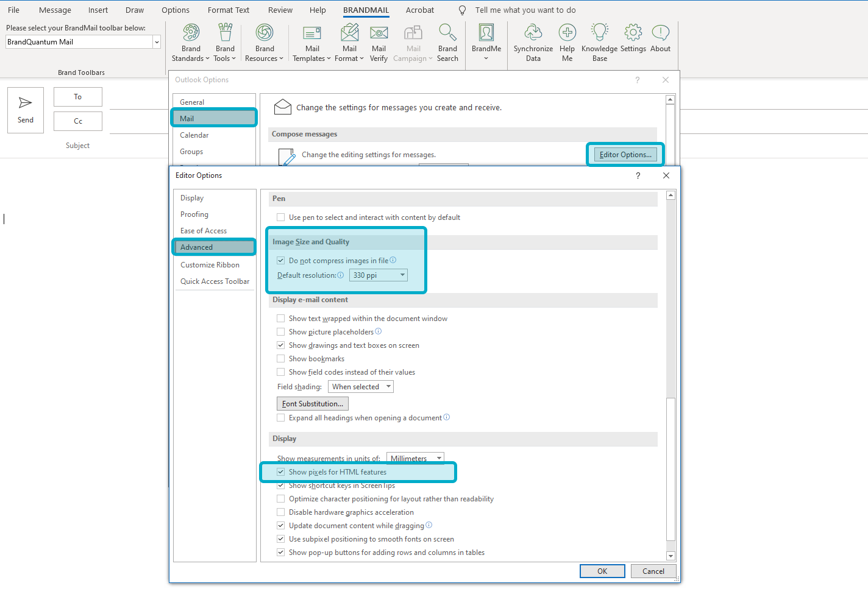
Task: Uncheck Show drawings and text boxes on screen
Action: pos(281,345)
